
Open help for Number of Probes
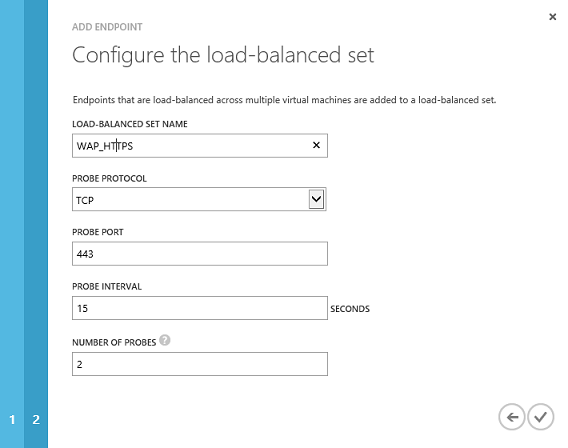[x=165, y=340]
